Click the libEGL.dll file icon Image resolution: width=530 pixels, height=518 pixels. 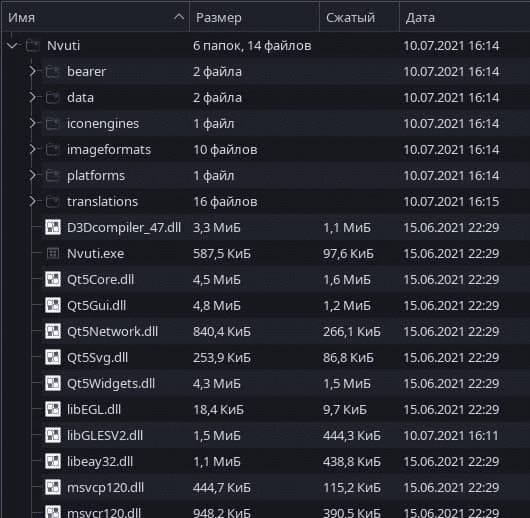tap(53, 409)
